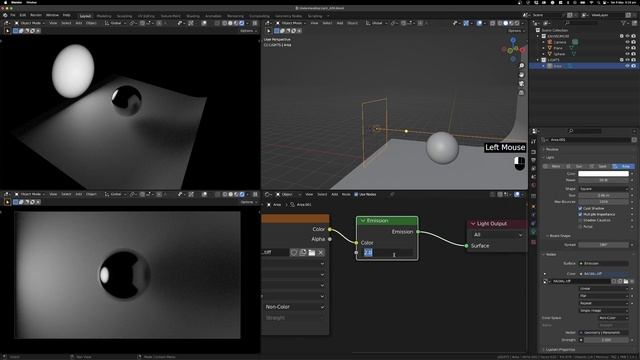
Task: Collapse the Light Output node chevron
Action: [473, 224]
